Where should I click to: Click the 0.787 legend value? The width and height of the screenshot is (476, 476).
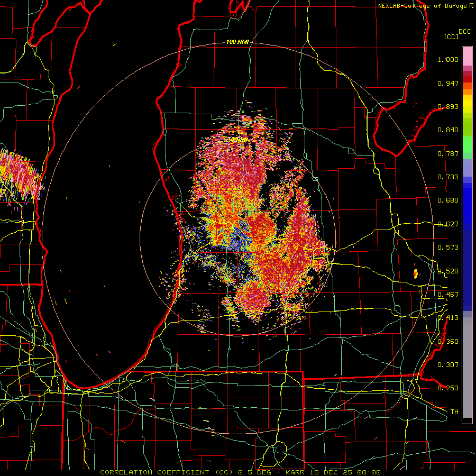(x=448, y=153)
